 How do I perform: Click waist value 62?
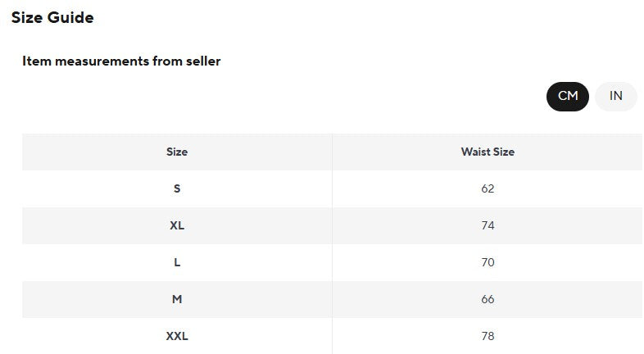pyautogui.click(x=488, y=188)
